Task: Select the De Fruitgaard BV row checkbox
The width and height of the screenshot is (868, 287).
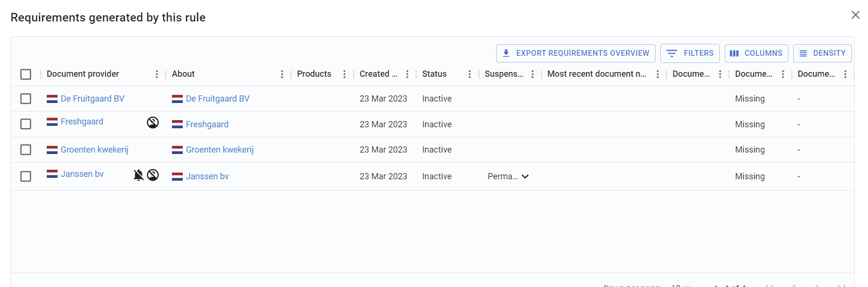Action: click(x=26, y=99)
